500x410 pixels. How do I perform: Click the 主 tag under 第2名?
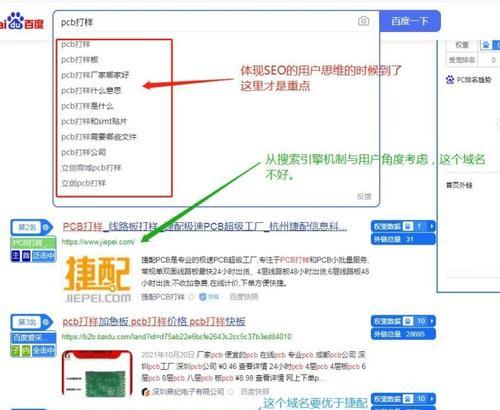(x=16, y=256)
